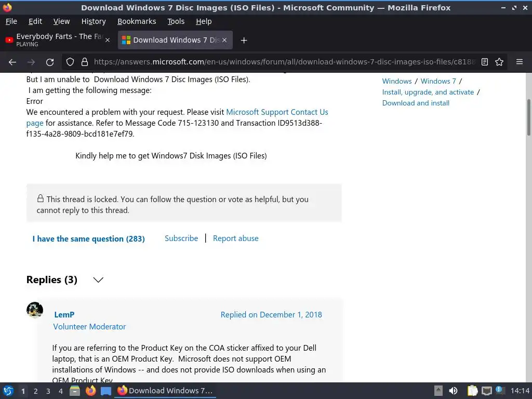This screenshot has height=399, width=532.
Task: Click the thread locked padlock icon
Action: (41, 198)
